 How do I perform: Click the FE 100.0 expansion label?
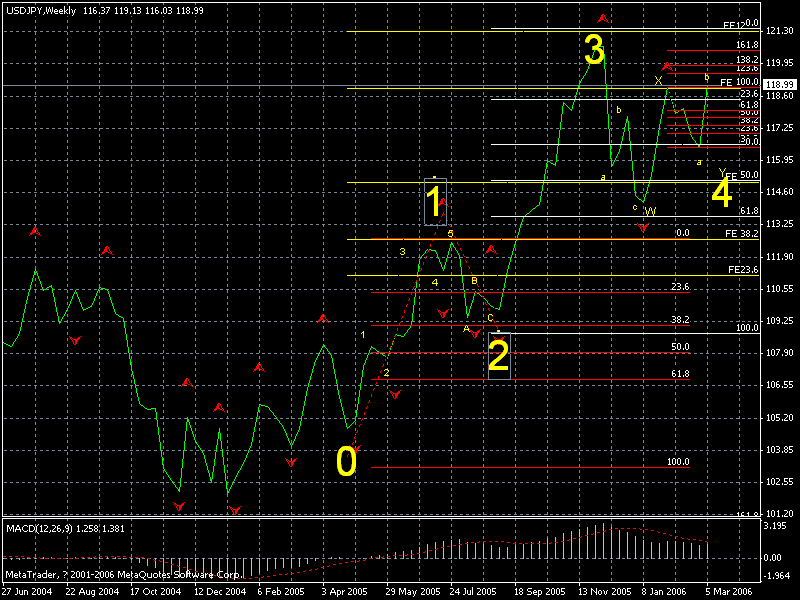(x=739, y=82)
